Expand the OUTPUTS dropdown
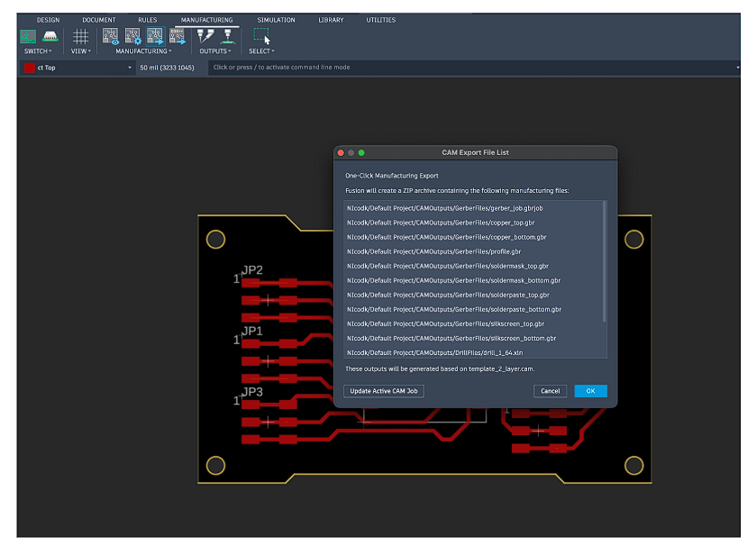 [x=215, y=51]
